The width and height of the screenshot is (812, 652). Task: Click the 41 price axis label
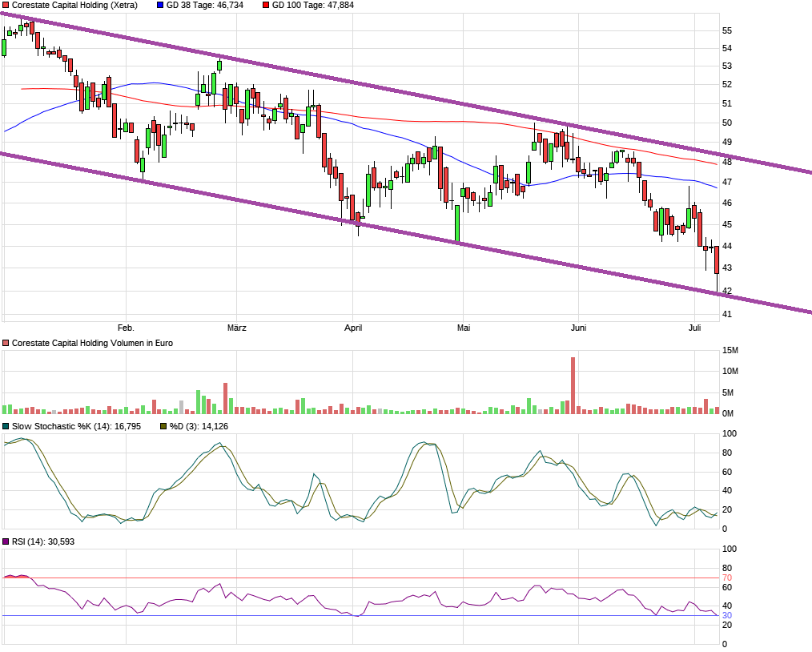pyautogui.click(x=727, y=314)
